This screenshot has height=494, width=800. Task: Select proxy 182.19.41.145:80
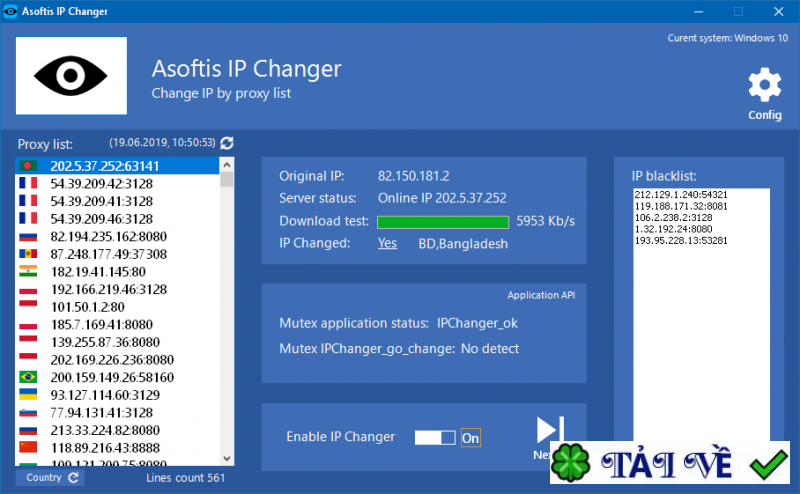[x=117, y=271]
